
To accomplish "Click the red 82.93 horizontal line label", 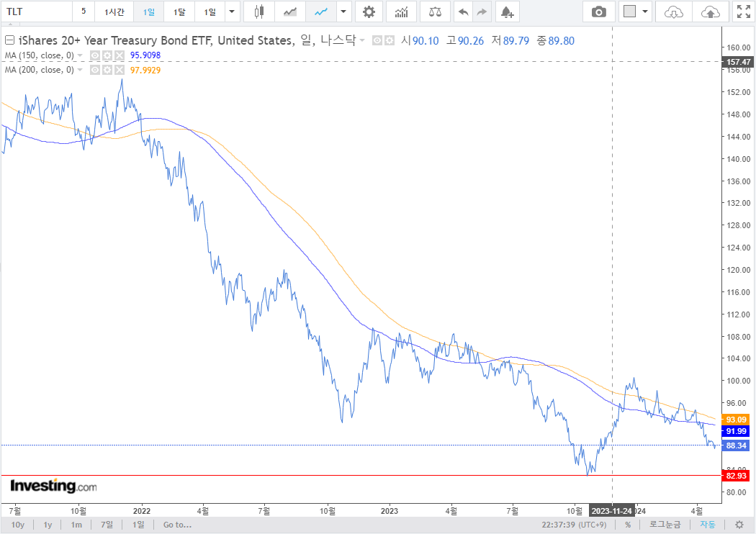I will tap(736, 476).
